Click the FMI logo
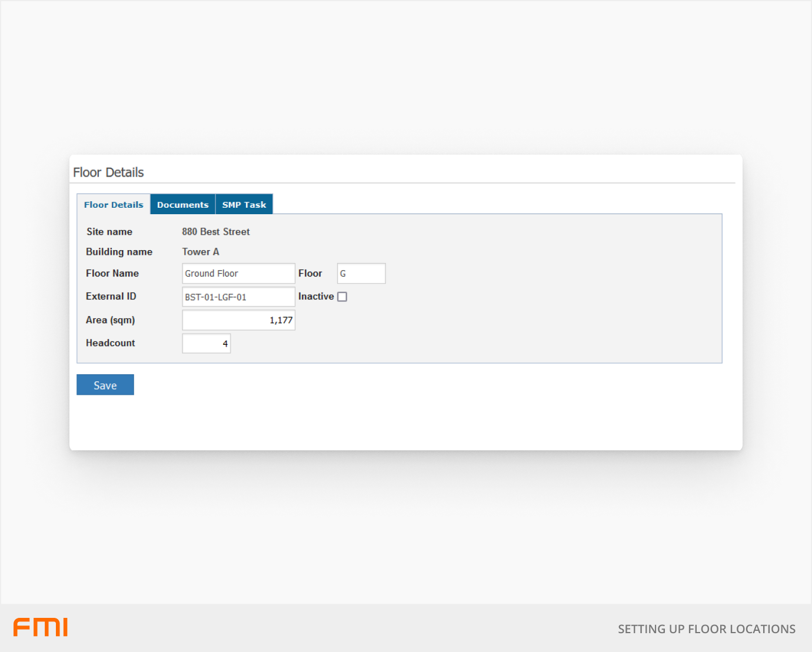The image size is (812, 652). [x=41, y=627]
